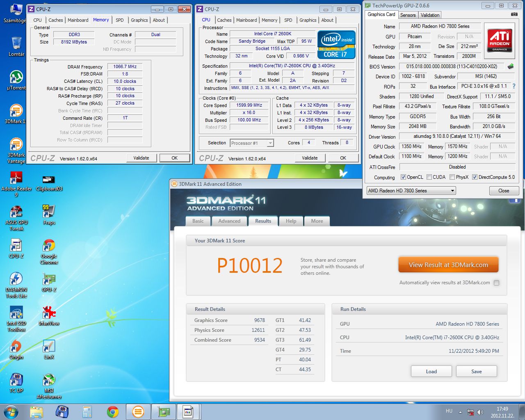
Task: Click the BIOS save chip icon in GPU-Z
Action: point(511,66)
